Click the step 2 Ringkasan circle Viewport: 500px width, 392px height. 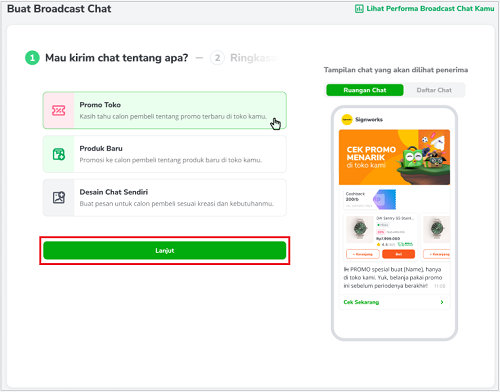coord(217,58)
